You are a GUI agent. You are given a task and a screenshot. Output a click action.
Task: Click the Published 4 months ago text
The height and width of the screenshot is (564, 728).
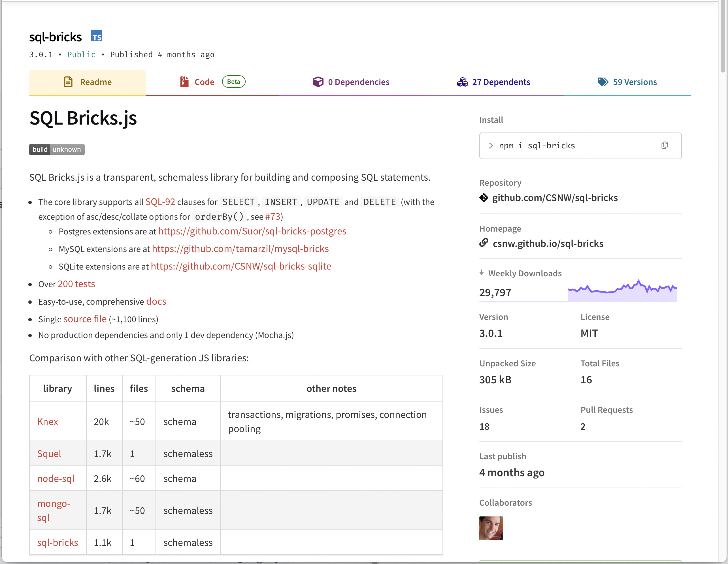[162, 55]
